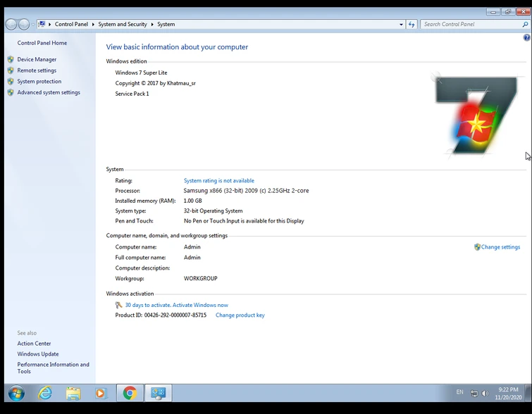The image size is (532, 414).
Task: Open Action Center under See also
Action: point(34,344)
